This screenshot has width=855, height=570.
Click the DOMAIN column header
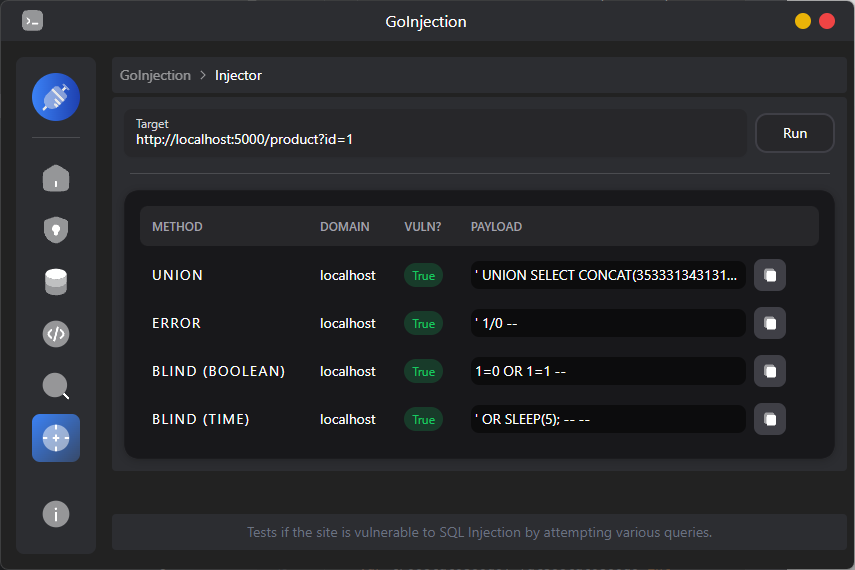click(x=345, y=226)
